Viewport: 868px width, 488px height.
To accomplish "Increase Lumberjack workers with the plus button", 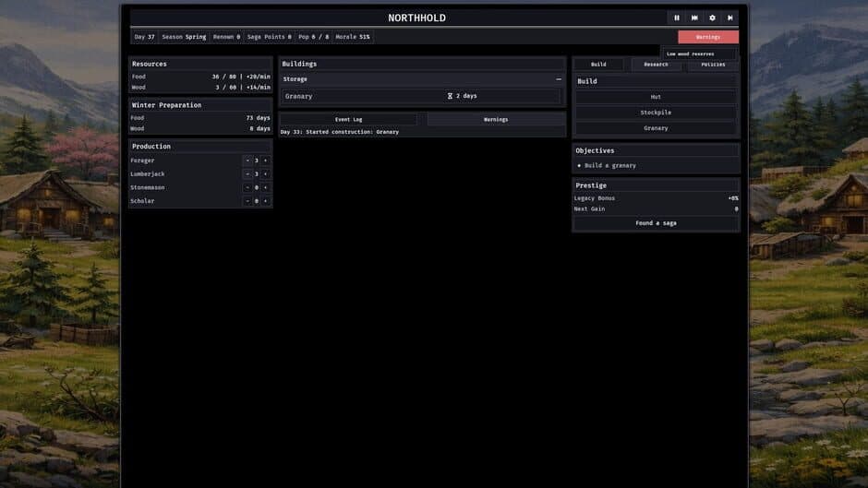I will pos(266,173).
